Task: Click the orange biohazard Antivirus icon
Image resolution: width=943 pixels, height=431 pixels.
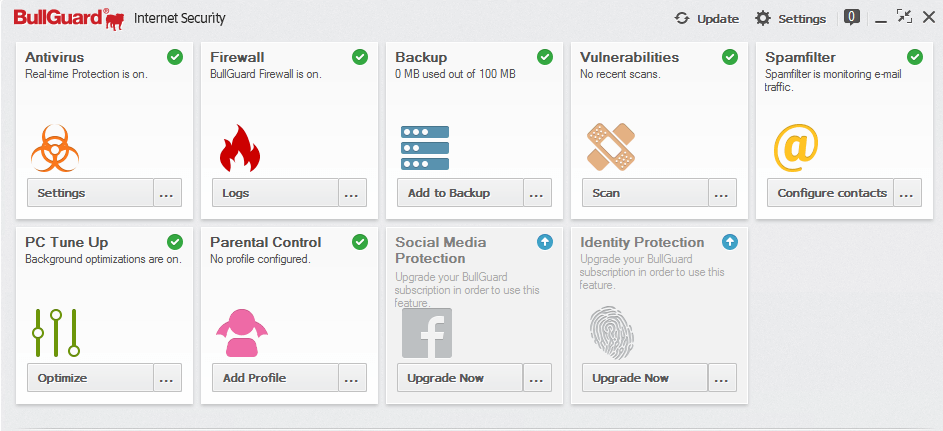Action: 55,148
